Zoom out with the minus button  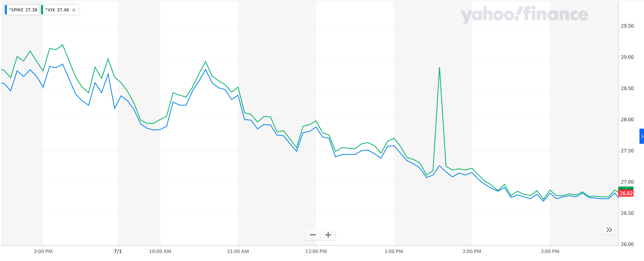tap(313, 235)
